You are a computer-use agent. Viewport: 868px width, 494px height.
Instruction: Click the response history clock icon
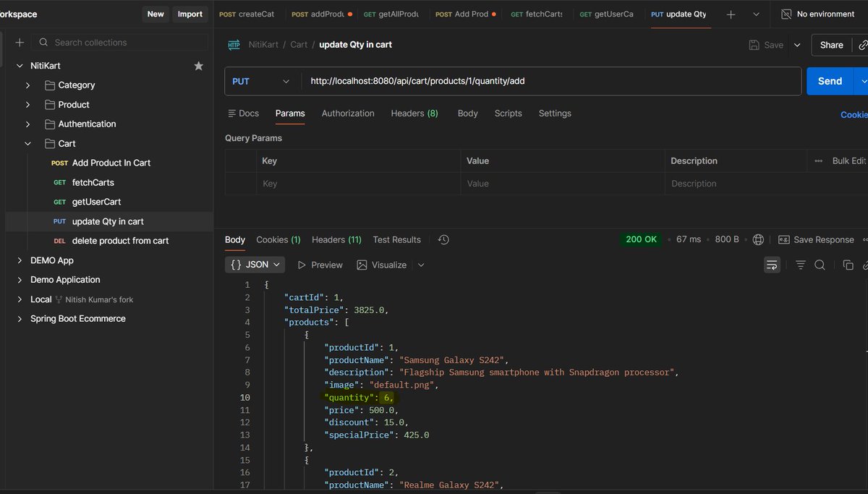pyautogui.click(x=443, y=239)
